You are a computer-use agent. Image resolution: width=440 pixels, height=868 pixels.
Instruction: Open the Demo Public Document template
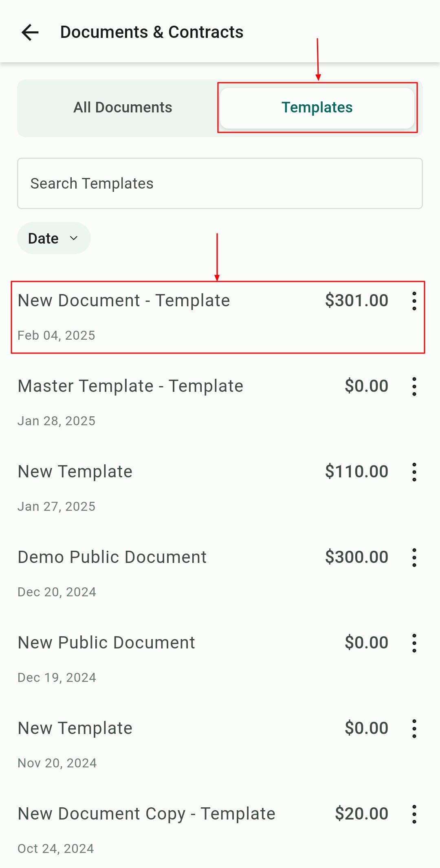pos(112,558)
